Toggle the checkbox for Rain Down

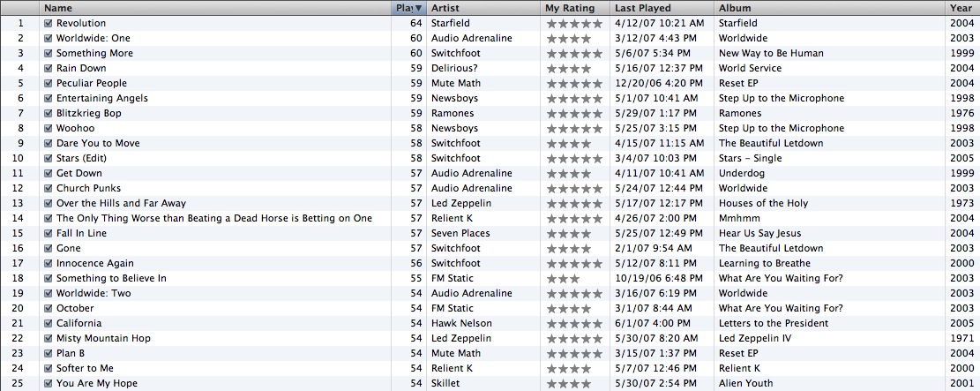coord(49,68)
